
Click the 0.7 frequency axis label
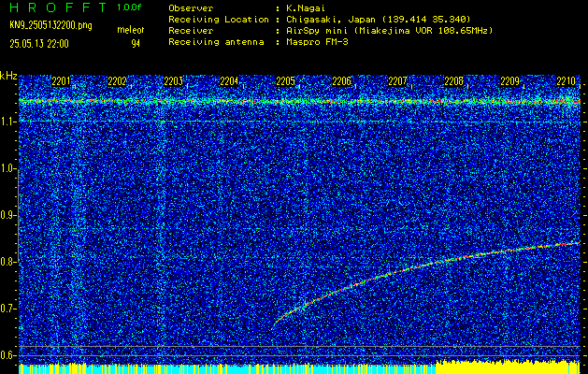click(7, 309)
